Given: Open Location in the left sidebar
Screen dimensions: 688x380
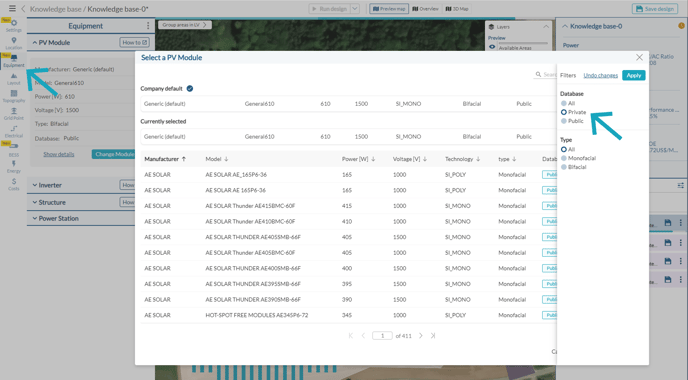Looking at the screenshot, I should point(14,43).
